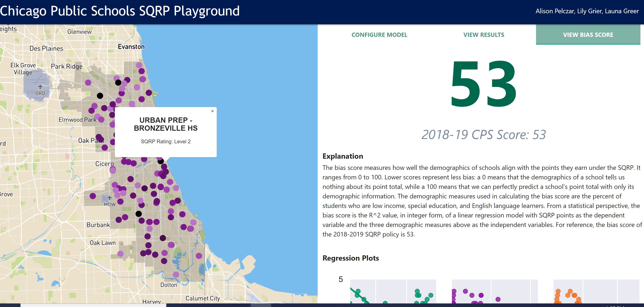Click the purple regression scatter plot
The height and width of the screenshot is (307, 644).
point(494,292)
